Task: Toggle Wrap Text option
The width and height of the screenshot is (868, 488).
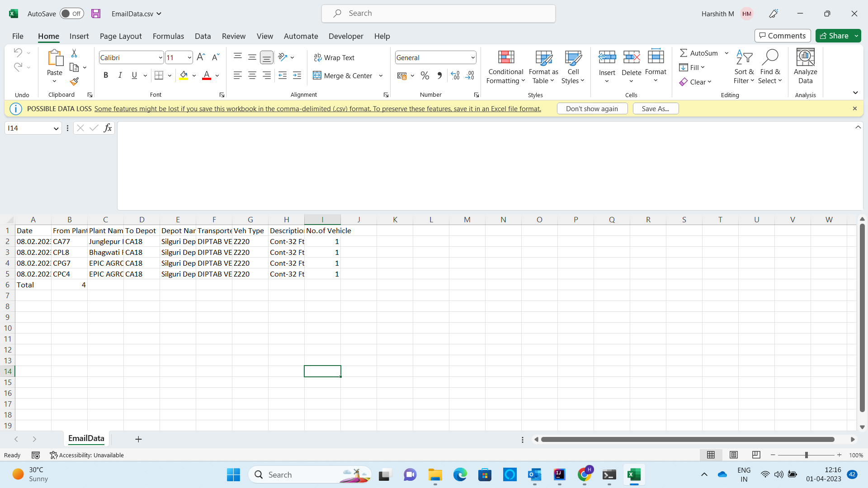Action: pos(334,57)
